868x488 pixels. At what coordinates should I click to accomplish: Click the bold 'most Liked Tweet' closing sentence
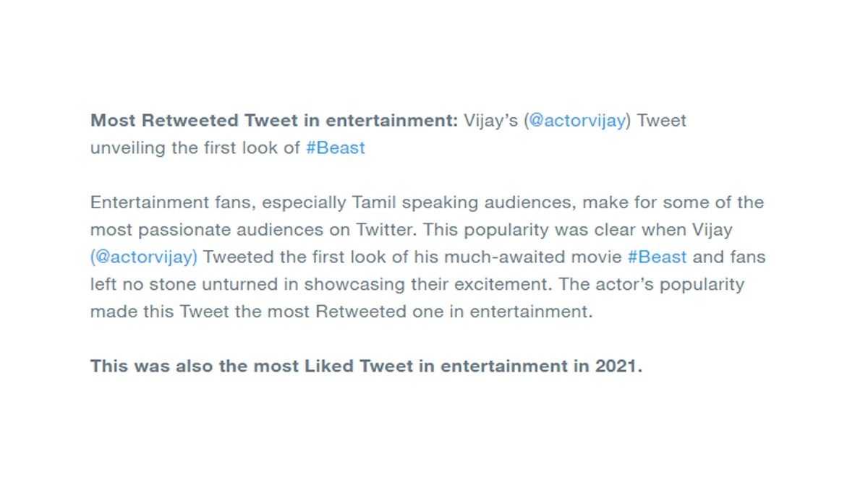[x=366, y=366]
